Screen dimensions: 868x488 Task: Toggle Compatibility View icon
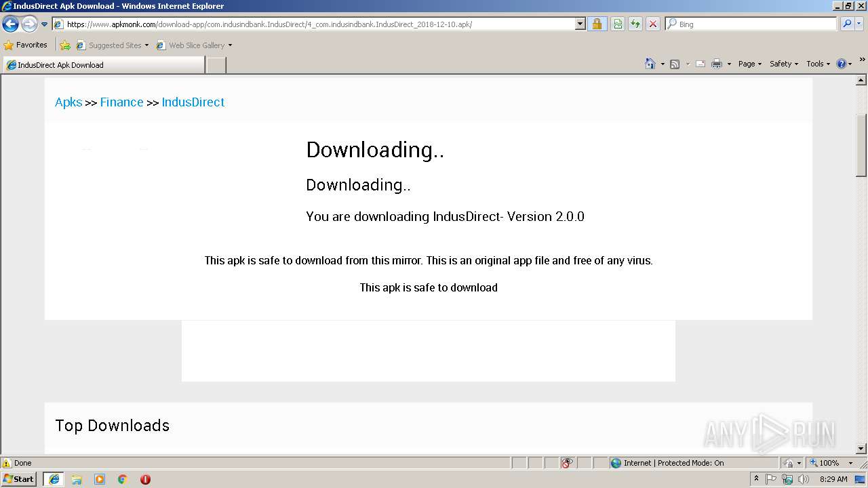pyautogui.click(x=618, y=24)
